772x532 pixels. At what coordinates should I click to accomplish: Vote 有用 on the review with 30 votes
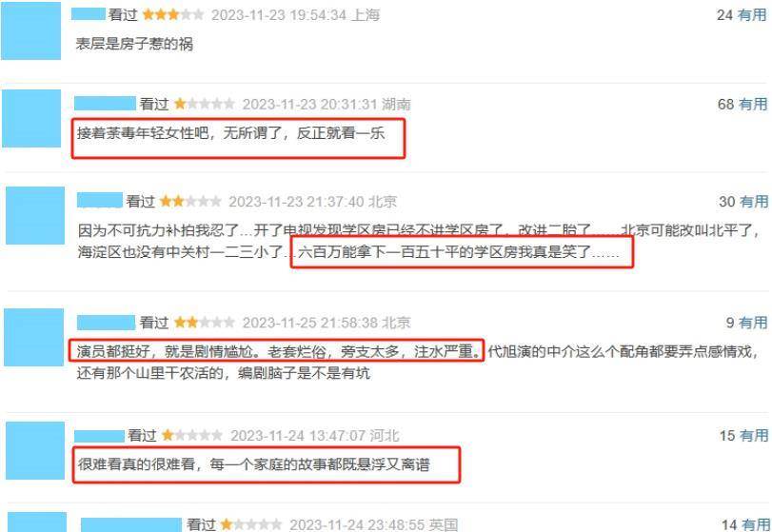point(753,201)
